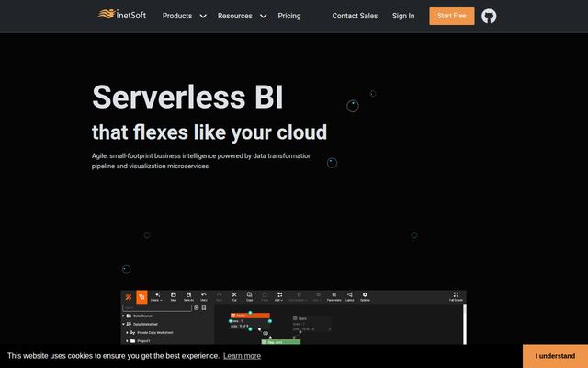Click the orange crossed-tools icon in toolbar
Image resolution: width=588 pixels, height=368 pixels.
coord(129,297)
